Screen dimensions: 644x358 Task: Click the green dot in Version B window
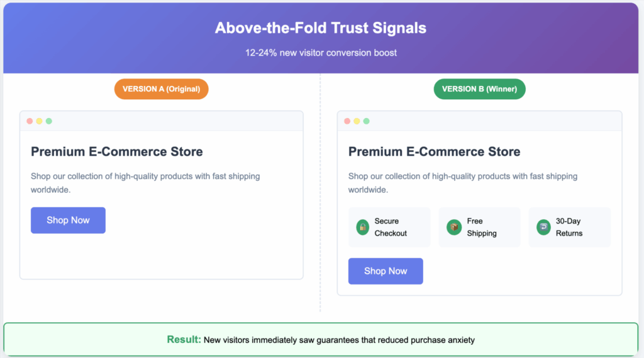pos(367,121)
